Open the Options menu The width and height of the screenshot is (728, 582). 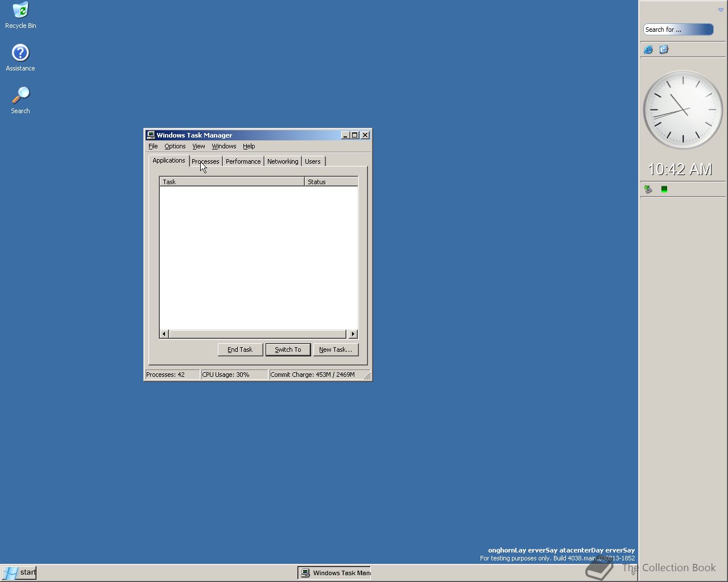point(175,146)
